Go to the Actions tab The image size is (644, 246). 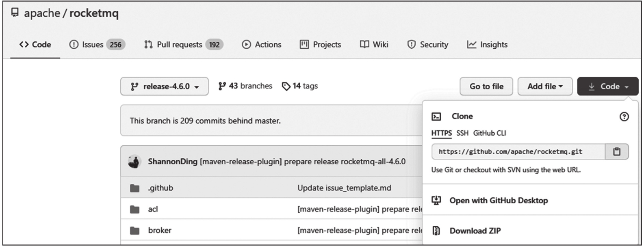(x=262, y=45)
